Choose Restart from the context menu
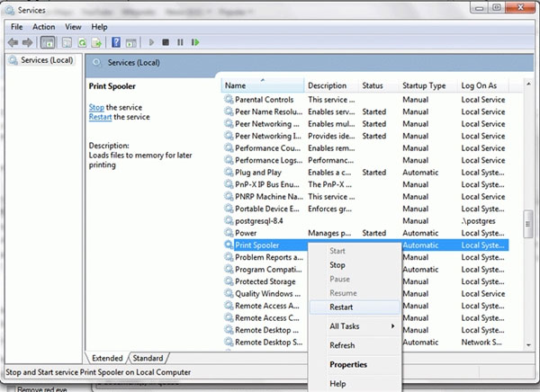Screen dimensions: 540x392 point(341,307)
